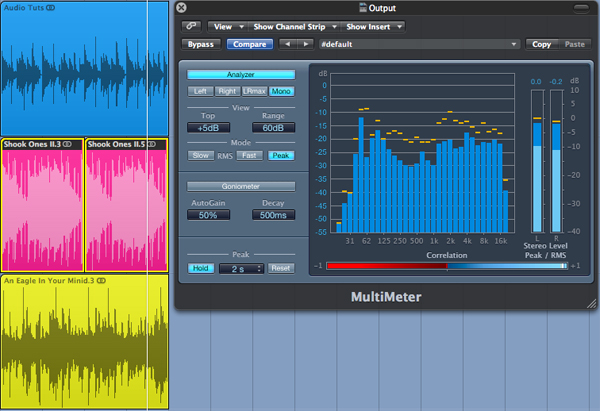Go to next preset arrow
Viewport: 600px width, 411px height.
[x=305, y=44]
